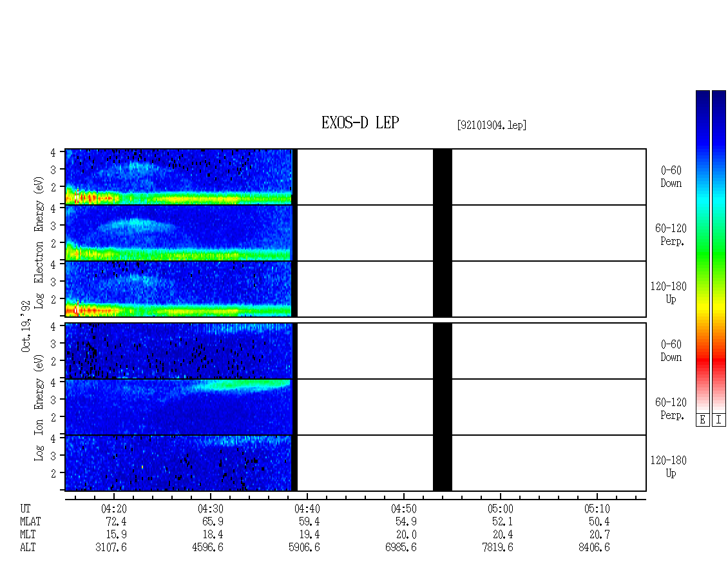Select MLT value 19.4
The width and height of the screenshot is (728, 564).
(x=309, y=535)
